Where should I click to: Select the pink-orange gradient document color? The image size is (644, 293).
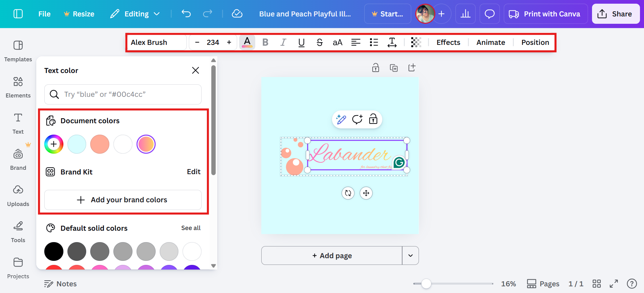click(x=146, y=144)
